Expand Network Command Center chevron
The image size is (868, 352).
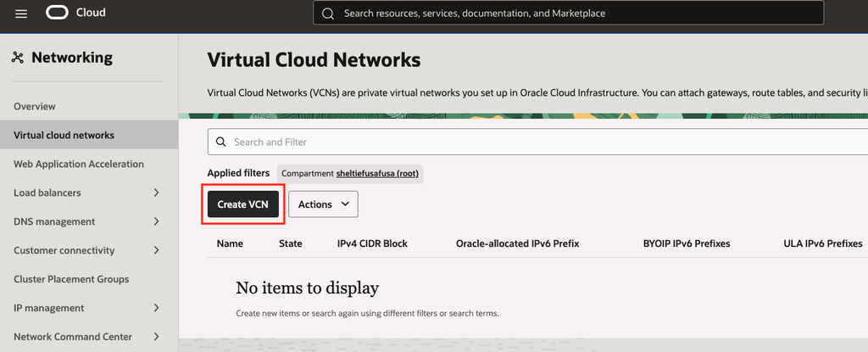(x=156, y=337)
